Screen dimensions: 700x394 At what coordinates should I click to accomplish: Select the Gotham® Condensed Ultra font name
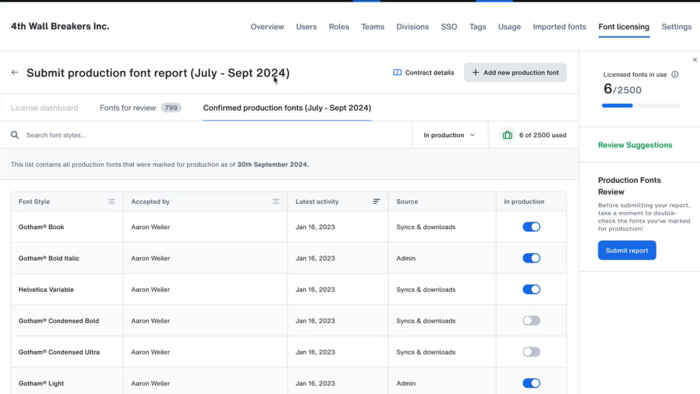[59, 352]
